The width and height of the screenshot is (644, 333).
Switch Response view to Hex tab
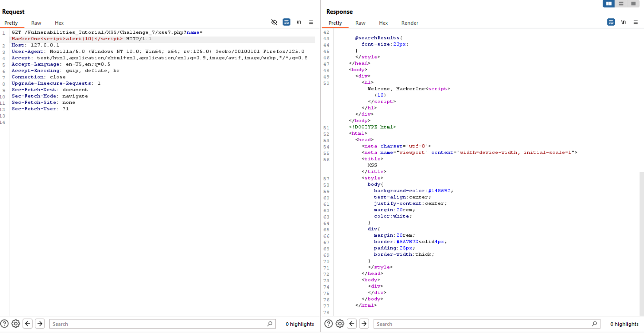(x=383, y=23)
